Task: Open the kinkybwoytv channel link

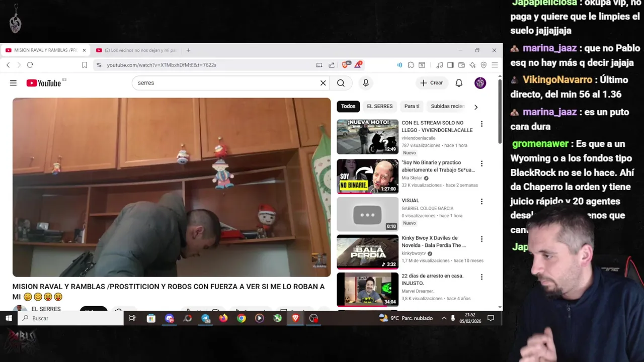Action: click(414, 253)
